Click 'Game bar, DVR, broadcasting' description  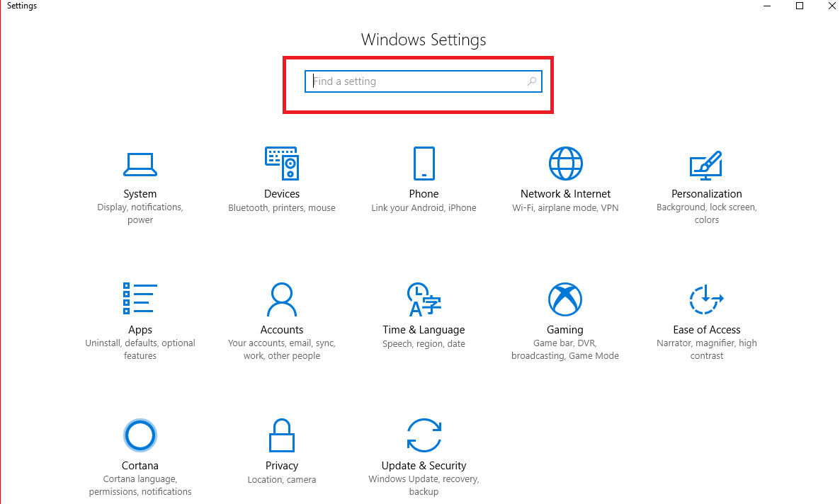(x=565, y=349)
